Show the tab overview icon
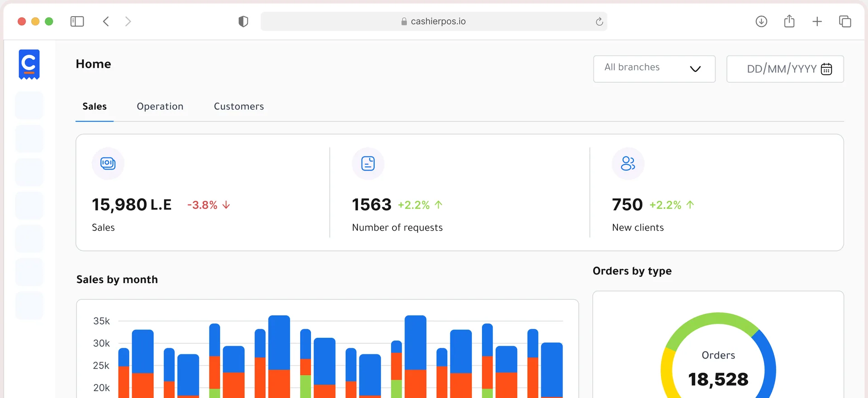This screenshot has width=868, height=398. (845, 21)
